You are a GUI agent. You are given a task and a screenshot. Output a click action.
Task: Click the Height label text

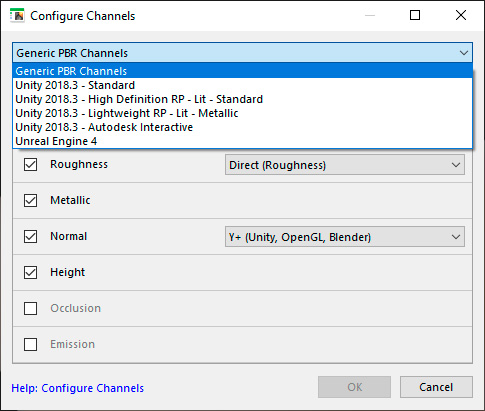(68, 272)
